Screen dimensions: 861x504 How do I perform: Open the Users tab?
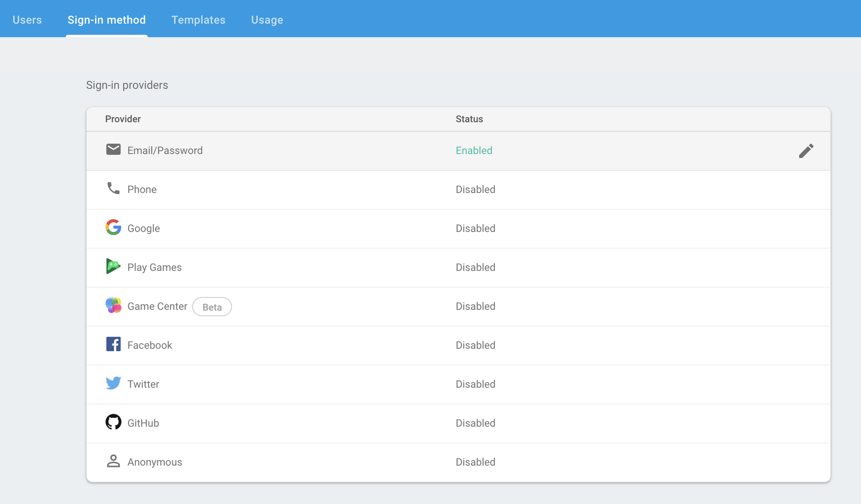click(27, 20)
